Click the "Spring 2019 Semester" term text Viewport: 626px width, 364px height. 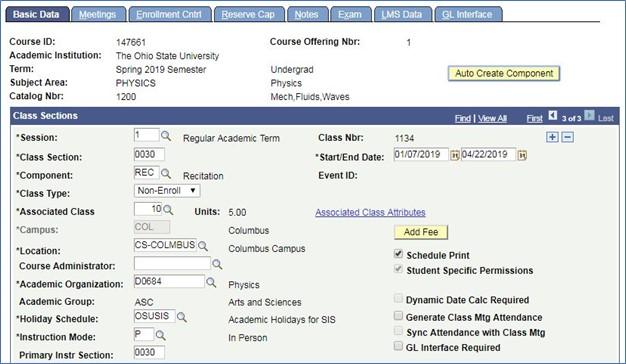[161, 69]
